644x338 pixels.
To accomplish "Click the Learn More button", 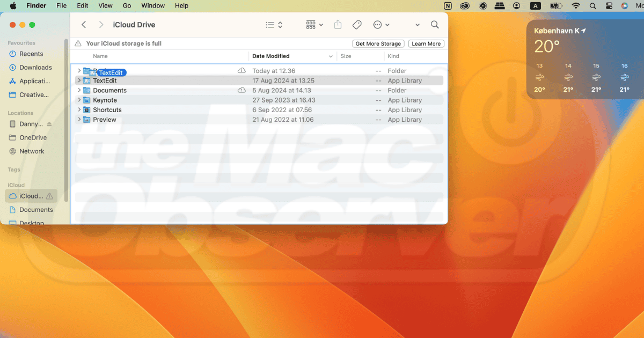I will (426, 43).
